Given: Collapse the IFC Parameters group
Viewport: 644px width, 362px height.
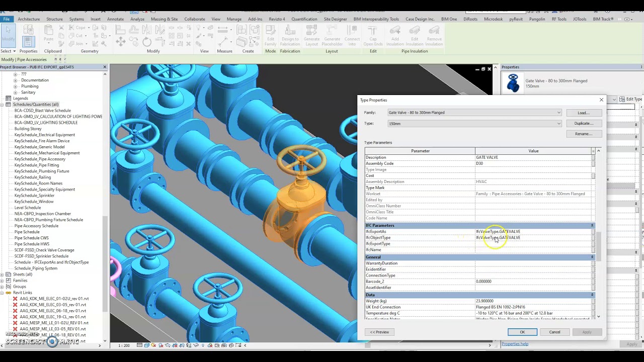Looking at the screenshot, I should tap(592, 226).
